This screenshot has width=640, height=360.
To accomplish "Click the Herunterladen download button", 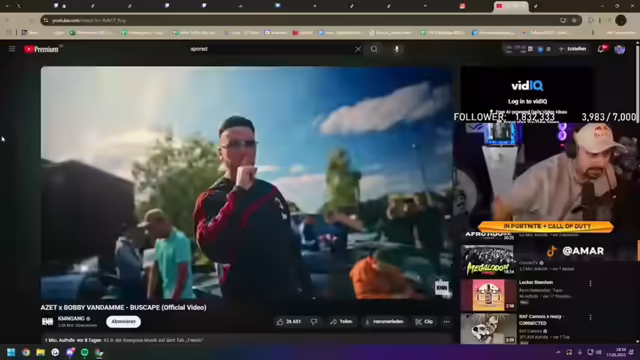I will (x=384, y=322).
